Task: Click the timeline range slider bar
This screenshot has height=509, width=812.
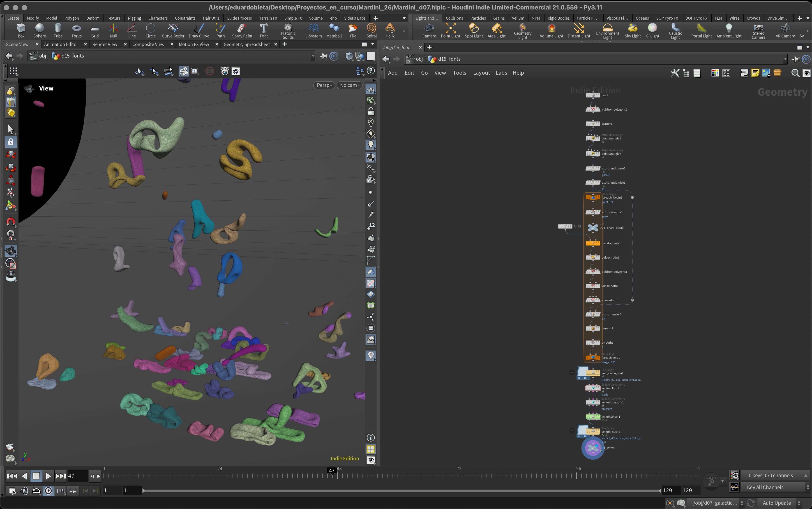Action: pyautogui.click(x=400, y=490)
